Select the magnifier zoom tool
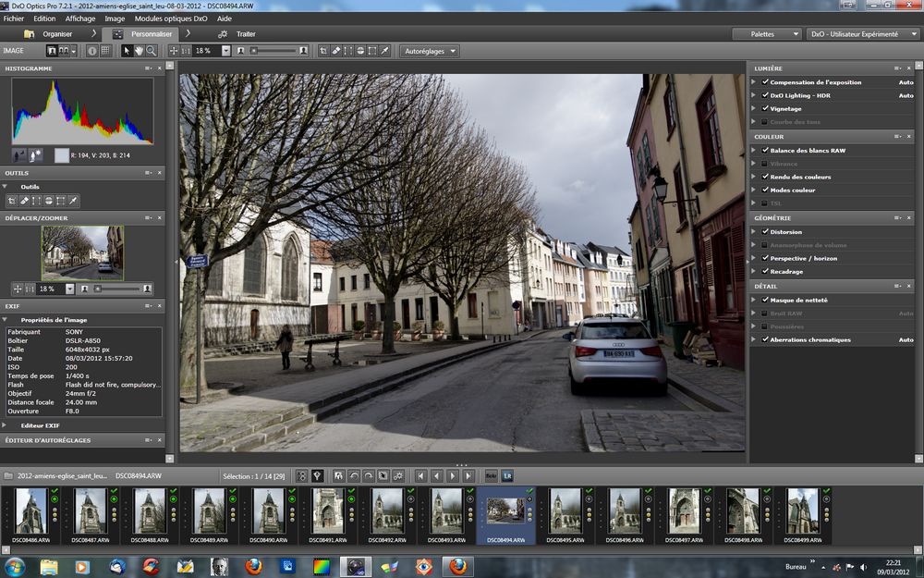The width and height of the screenshot is (924, 578). (152, 51)
